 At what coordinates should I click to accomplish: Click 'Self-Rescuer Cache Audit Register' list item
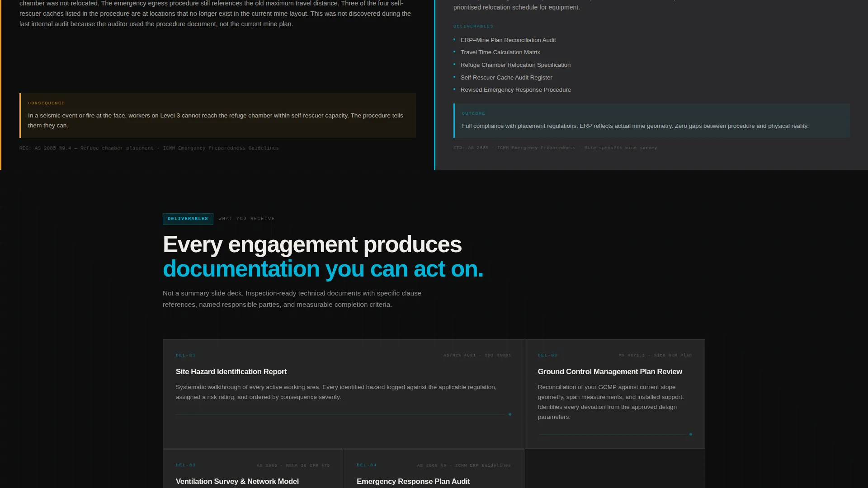click(506, 78)
